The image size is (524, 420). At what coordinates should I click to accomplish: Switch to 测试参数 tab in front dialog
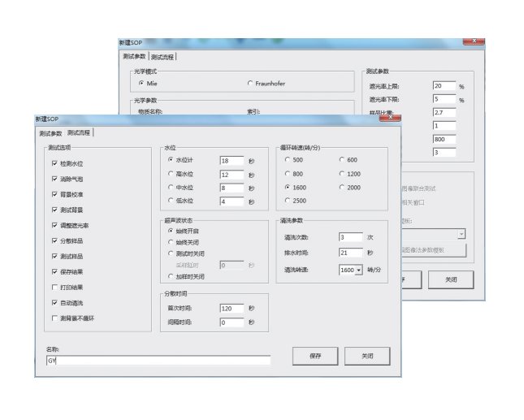[x=50, y=132]
